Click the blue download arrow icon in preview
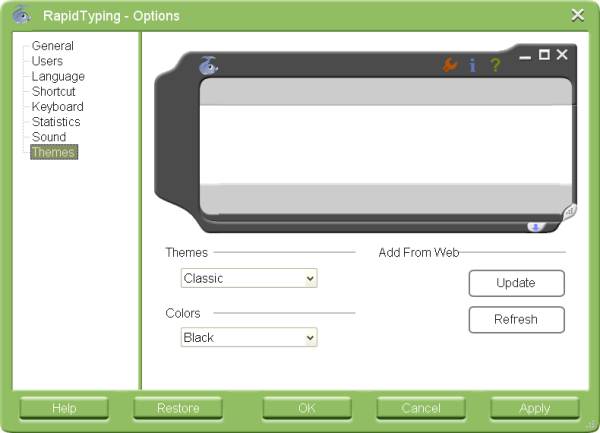This screenshot has height=433, width=600. pos(536,227)
